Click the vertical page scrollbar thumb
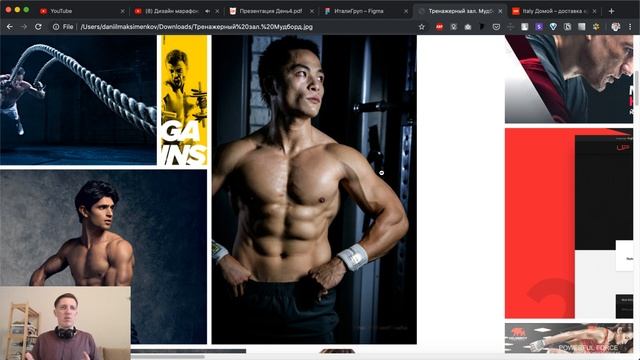The width and height of the screenshot is (640, 360). coord(637,89)
